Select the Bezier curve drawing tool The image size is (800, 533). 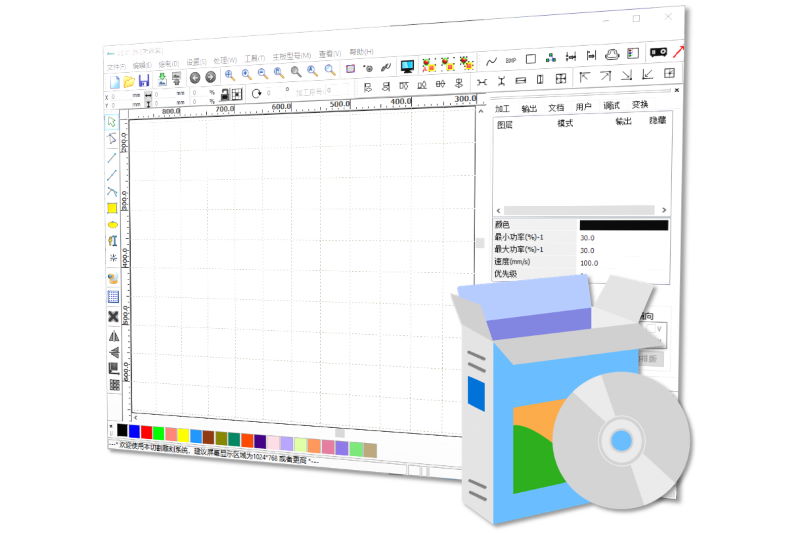point(112,192)
